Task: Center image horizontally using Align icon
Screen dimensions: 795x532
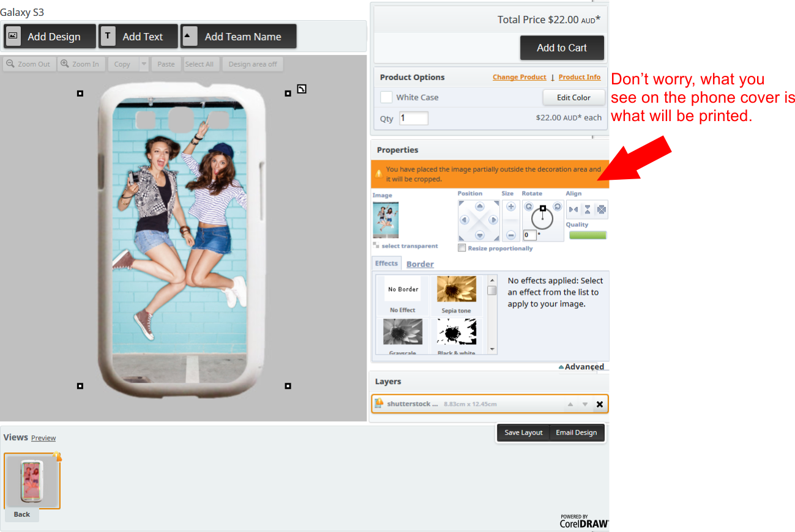Action: point(573,210)
